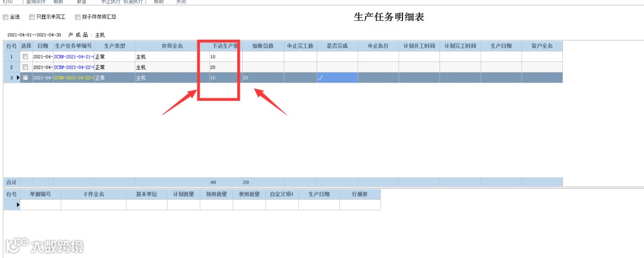Click the 计划完工时间 column header
The image size is (644, 258).
click(460, 46)
